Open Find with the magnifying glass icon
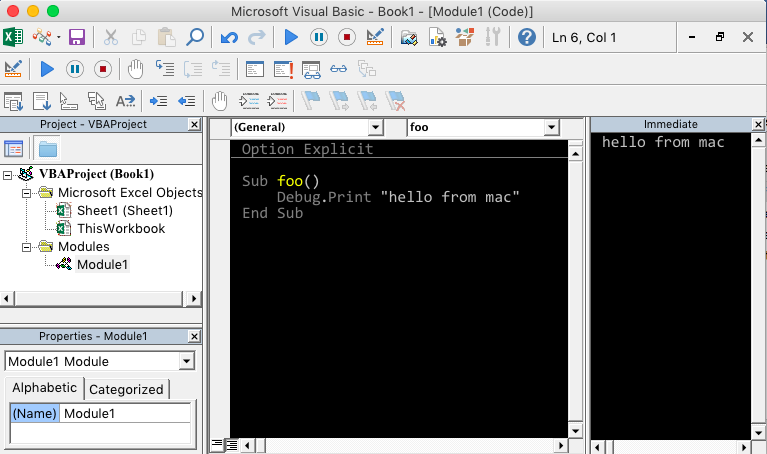 pos(195,37)
